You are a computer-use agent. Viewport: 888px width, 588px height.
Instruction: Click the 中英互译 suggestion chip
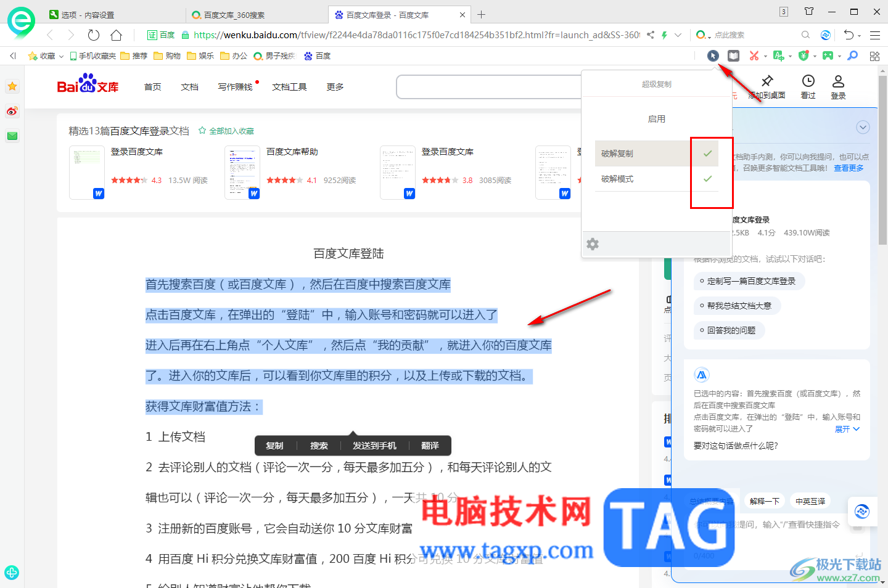click(x=810, y=501)
